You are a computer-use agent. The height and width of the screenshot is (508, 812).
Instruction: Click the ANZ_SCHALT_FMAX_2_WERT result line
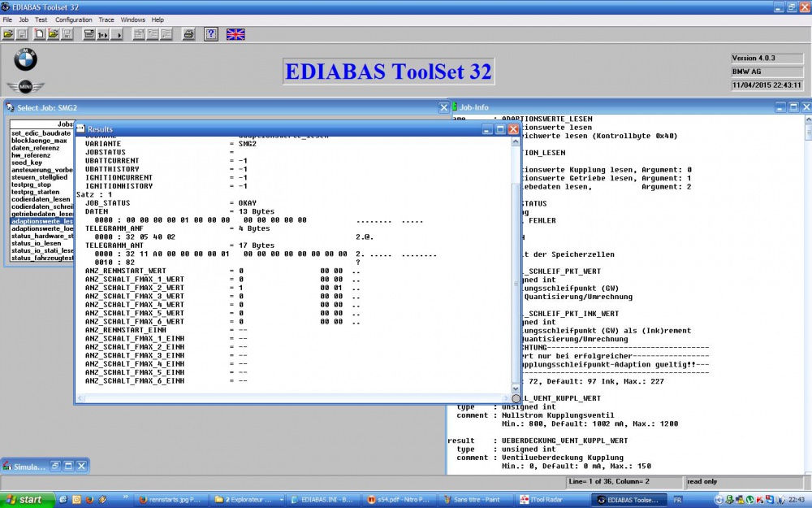pyautogui.click(x=222, y=288)
